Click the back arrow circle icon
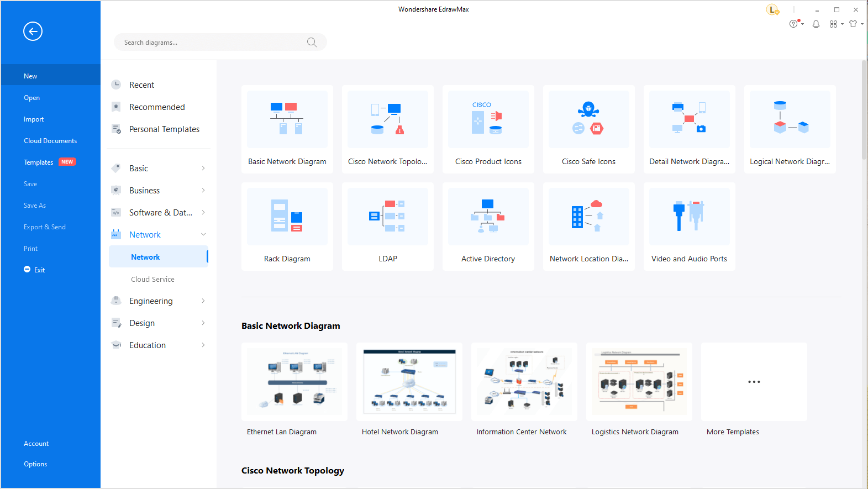The height and width of the screenshot is (489, 868). click(x=33, y=31)
